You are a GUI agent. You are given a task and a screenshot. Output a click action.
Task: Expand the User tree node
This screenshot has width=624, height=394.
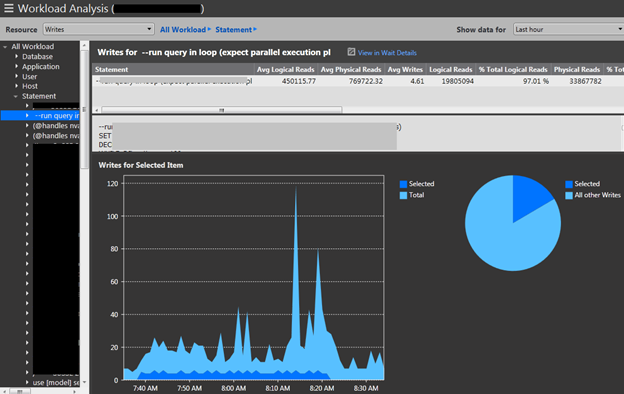16,76
